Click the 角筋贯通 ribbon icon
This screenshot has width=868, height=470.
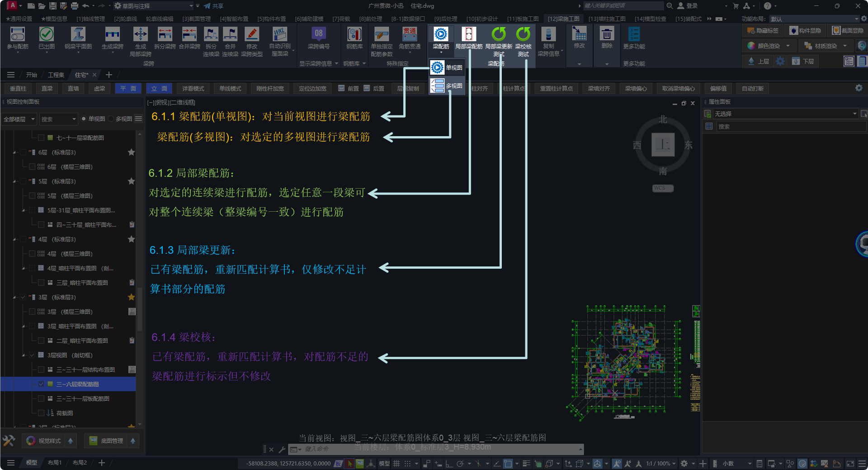tap(410, 35)
